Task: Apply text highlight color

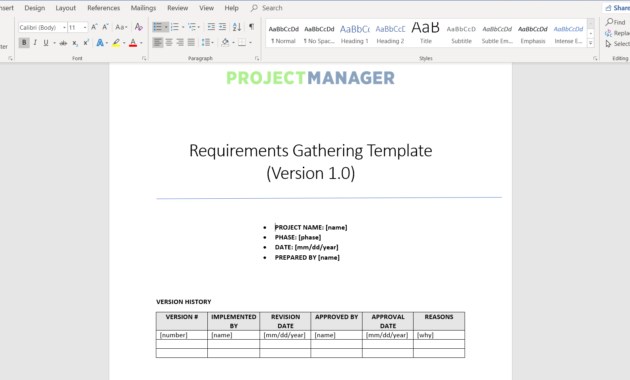Action: pos(116,43)
